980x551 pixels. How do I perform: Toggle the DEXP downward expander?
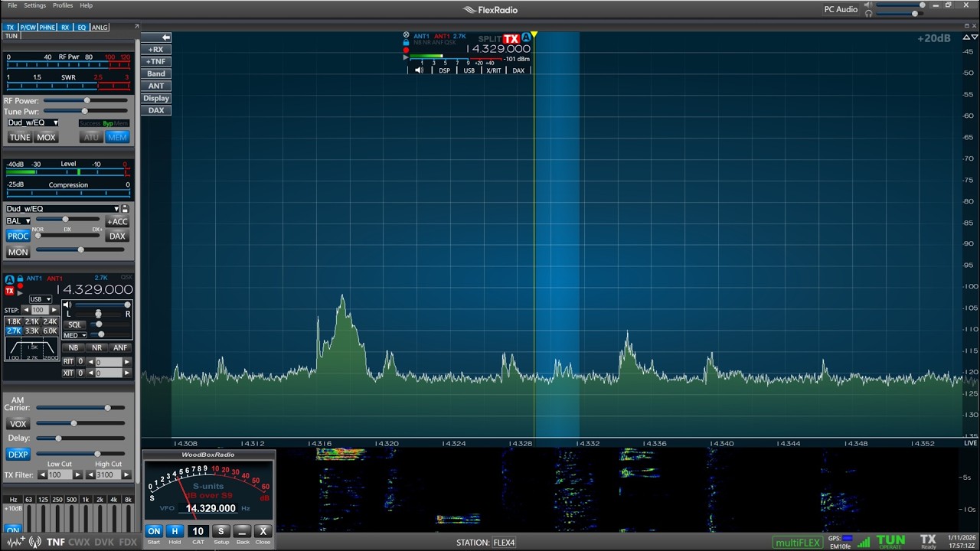tap(18, 455)
